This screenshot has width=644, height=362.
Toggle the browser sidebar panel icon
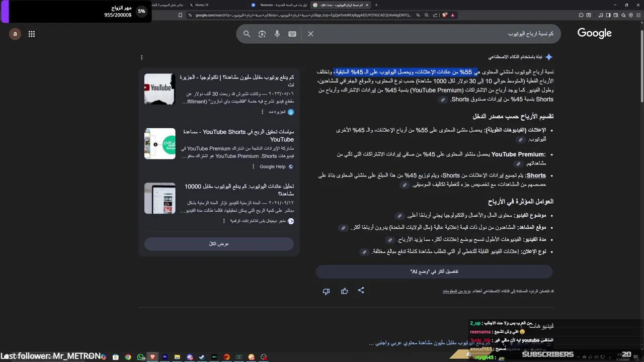click(608, 15)
